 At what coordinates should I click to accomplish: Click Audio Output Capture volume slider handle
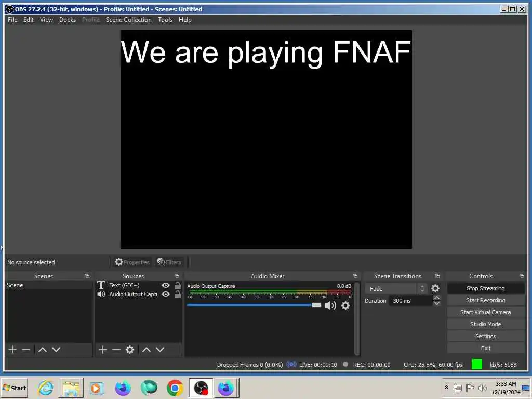tap(316, 305)
